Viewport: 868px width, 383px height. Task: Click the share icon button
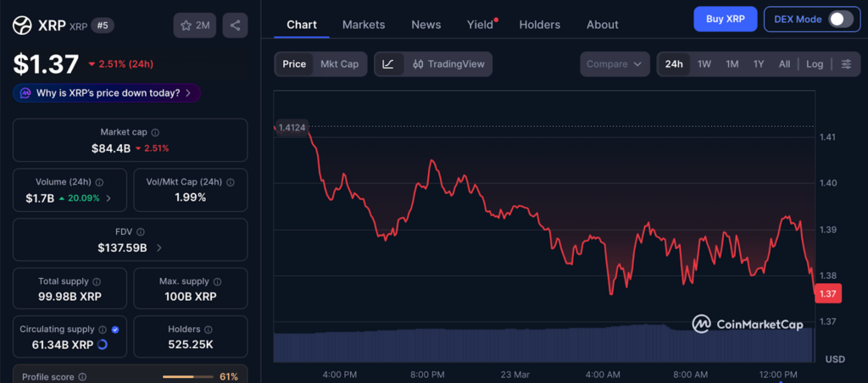(235, 25)
